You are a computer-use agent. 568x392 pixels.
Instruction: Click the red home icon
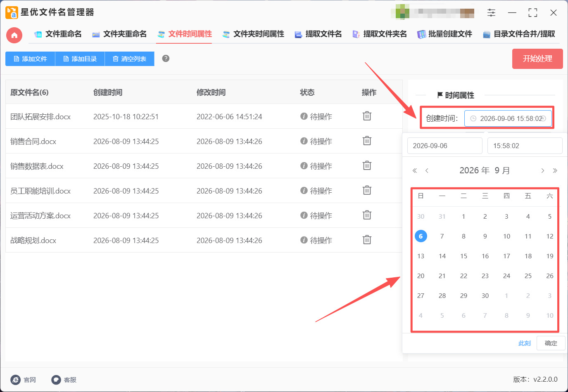[x=14, y=35]
